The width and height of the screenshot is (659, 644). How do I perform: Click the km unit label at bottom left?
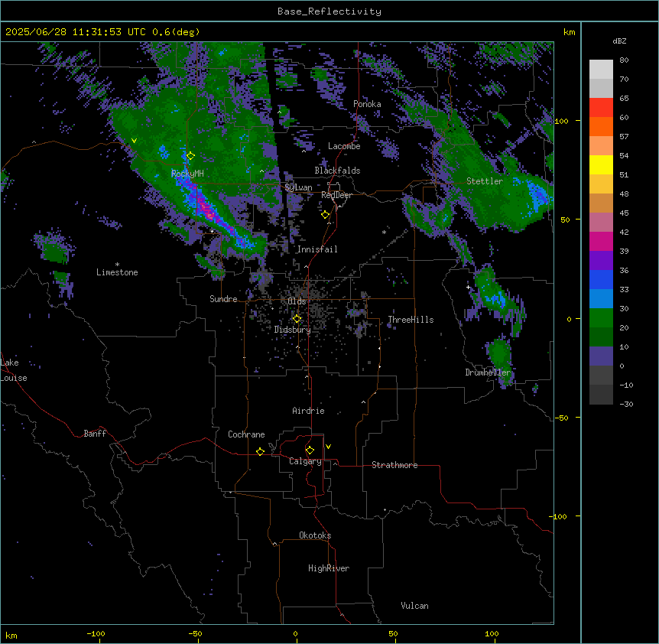click(x=11, y=636)
